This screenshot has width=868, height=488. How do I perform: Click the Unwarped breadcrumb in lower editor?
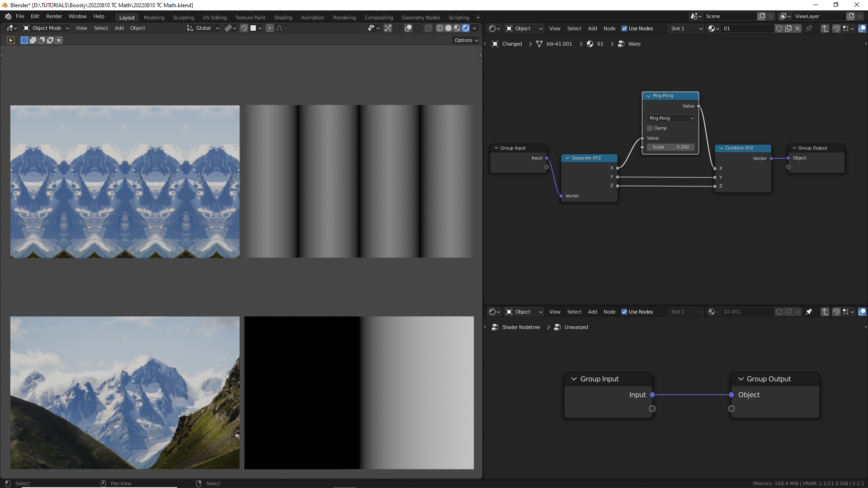pyautogui.click(x=576, y=327)
